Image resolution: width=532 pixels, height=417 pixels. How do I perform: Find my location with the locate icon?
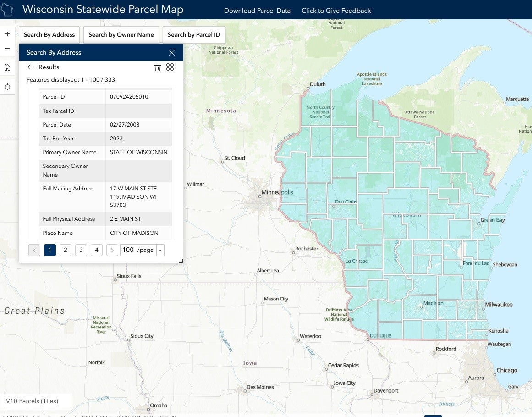[7, 87]
